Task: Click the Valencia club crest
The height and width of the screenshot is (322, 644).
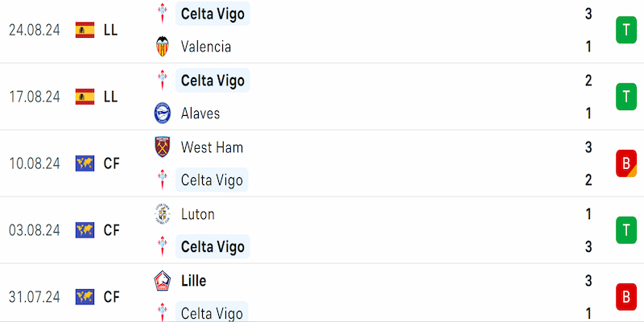Action: (163, 47)
